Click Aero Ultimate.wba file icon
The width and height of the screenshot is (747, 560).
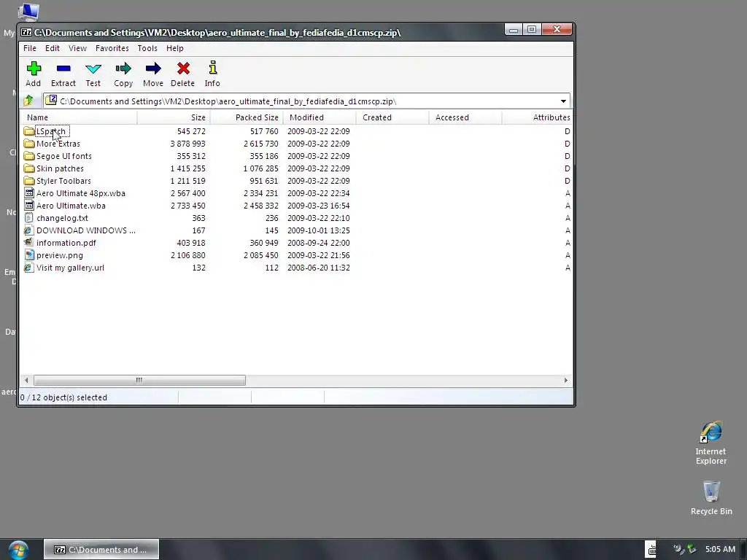tap(29, 205)
